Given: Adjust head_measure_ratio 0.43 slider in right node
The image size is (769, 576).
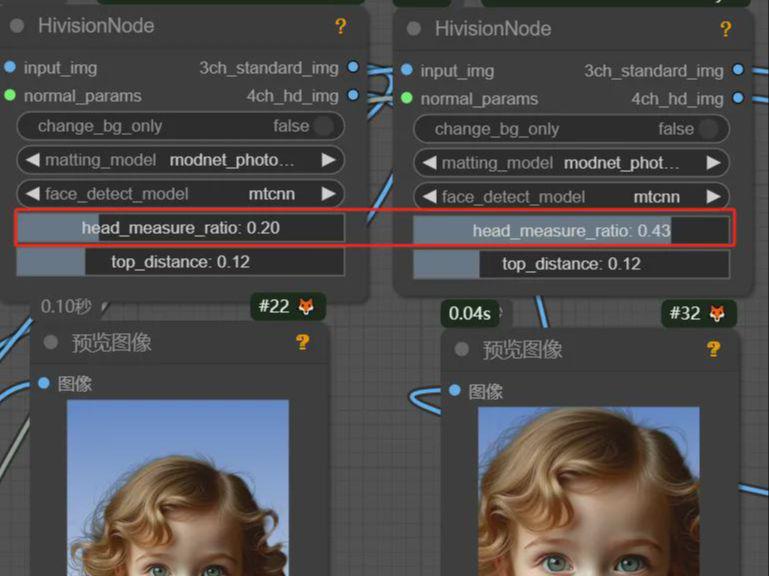Looking at the screenshot, I should (x=571, y=231).
